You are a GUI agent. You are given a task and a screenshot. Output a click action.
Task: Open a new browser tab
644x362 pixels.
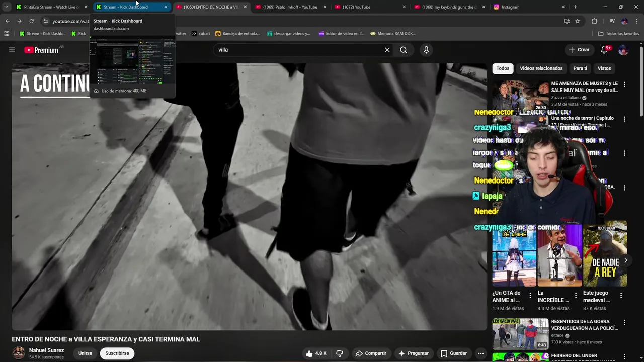(575, 7)
